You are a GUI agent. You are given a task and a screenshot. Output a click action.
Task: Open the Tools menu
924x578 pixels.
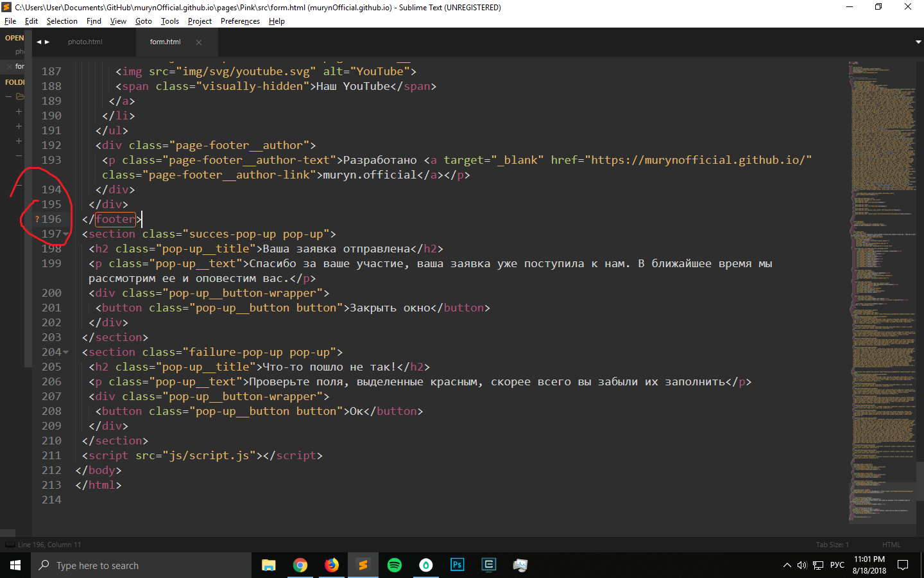tap(170, 21)
